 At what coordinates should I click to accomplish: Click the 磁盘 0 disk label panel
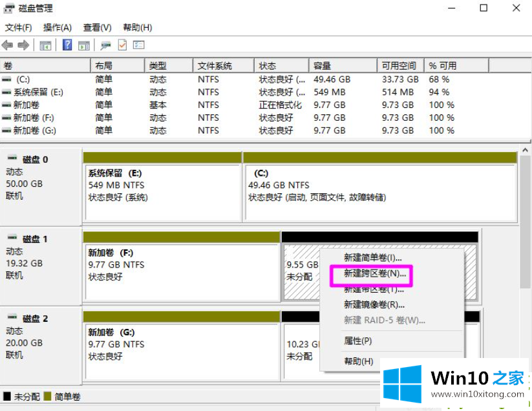coord(41,187)
